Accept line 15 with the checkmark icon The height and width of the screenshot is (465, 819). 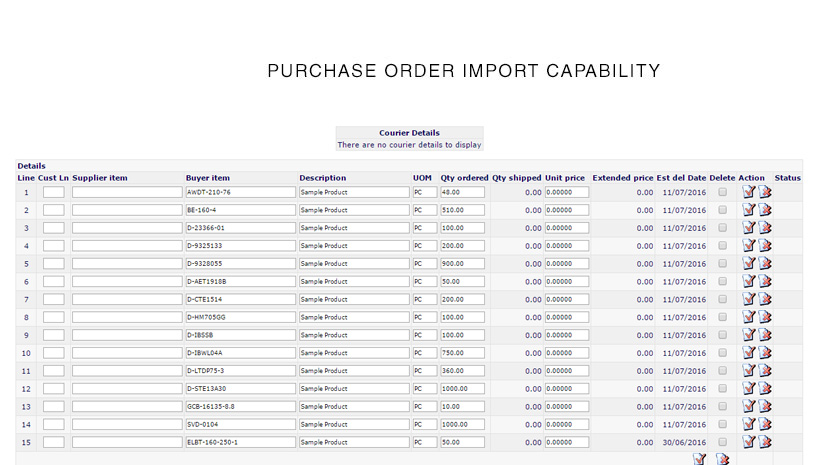pyautogui.click(x=748, y=442)
